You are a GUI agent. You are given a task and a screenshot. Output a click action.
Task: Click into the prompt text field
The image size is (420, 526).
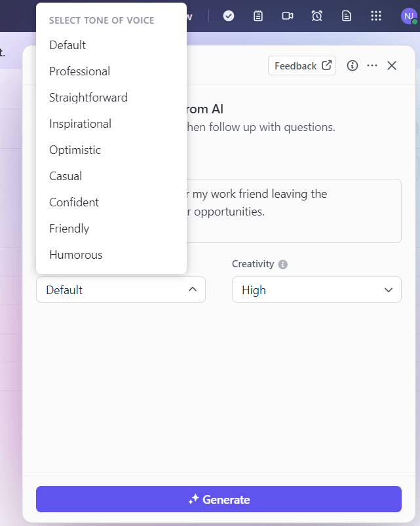tap(294, 211)
